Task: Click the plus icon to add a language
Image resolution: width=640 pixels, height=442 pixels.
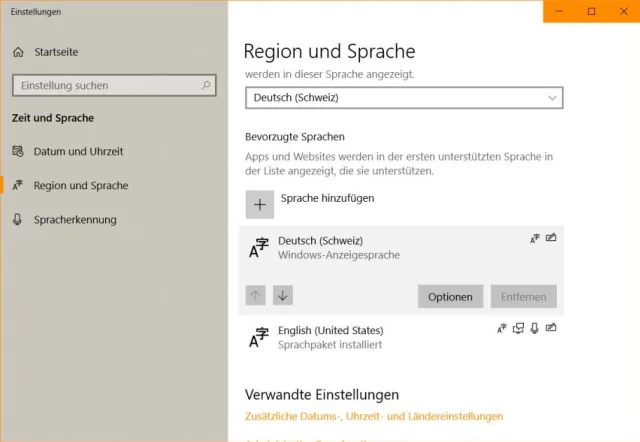Action: [x=260, y=204]
